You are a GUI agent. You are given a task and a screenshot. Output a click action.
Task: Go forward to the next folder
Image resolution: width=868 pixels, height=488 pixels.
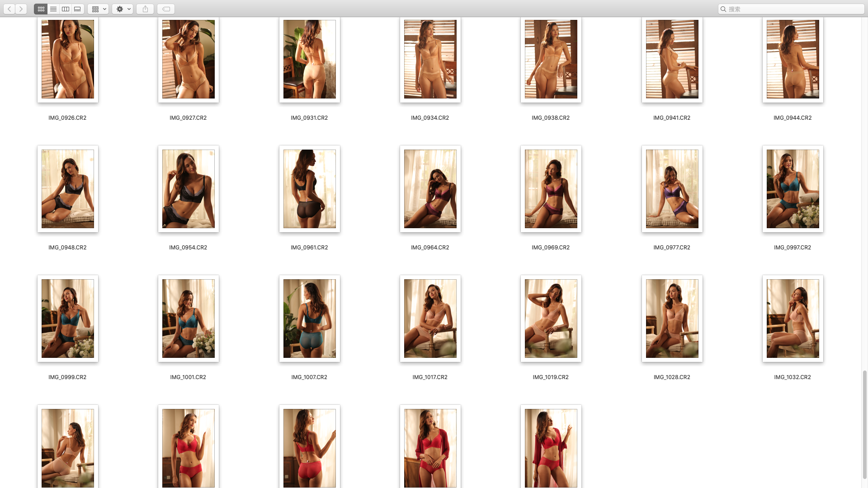(21, 9)
